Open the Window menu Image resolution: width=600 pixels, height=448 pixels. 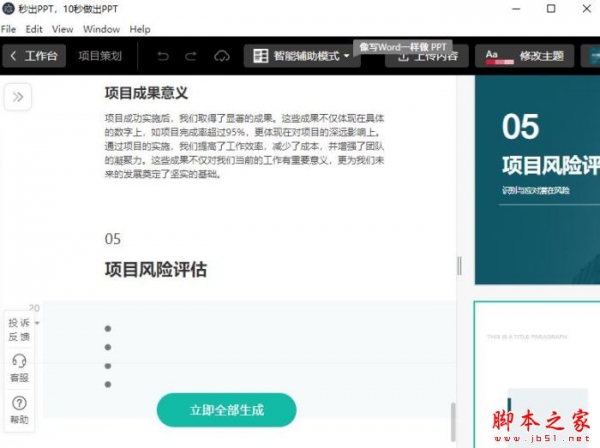[x=101, y=30]
